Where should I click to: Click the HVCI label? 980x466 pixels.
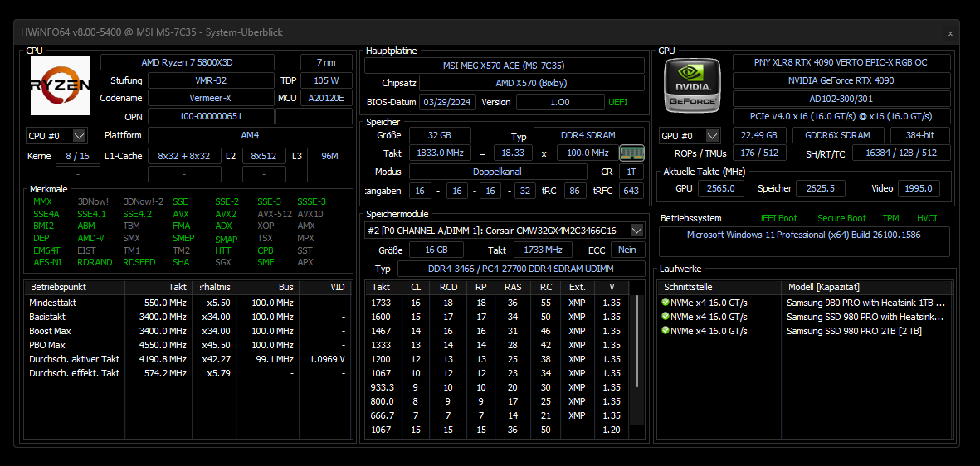click(927, 218)
